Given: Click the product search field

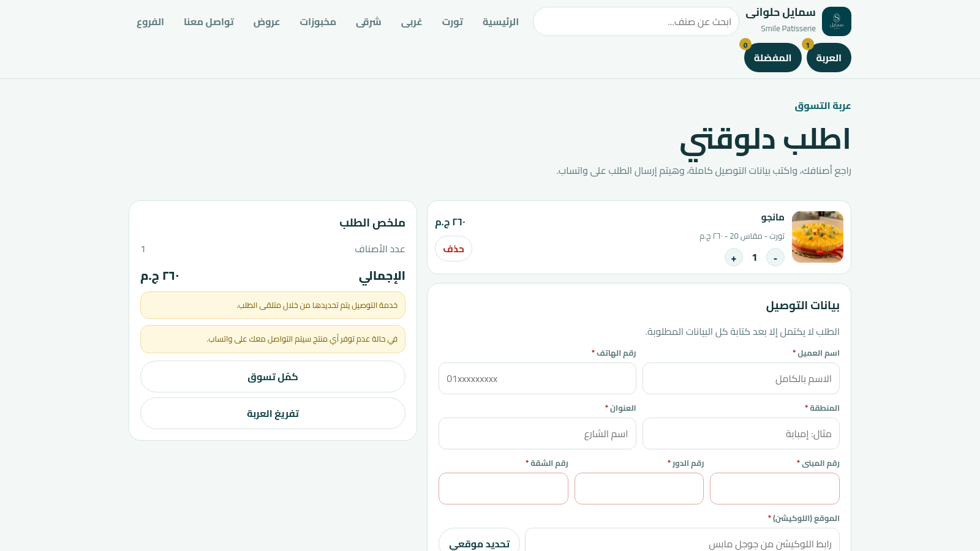Looking at the screenshot, I should pos(636,21).
